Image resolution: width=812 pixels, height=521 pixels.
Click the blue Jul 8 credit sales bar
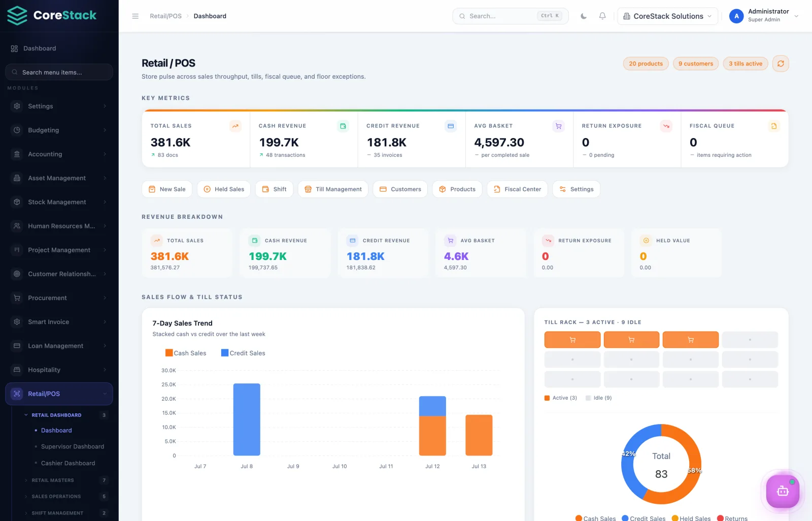(x=247, y=419)
